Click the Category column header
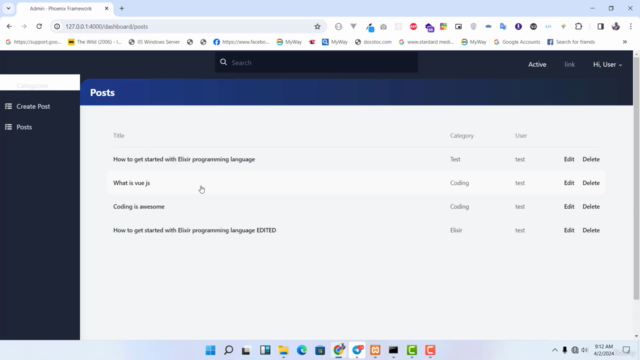Screen dimensions: 640x360 tap(462, 136)
